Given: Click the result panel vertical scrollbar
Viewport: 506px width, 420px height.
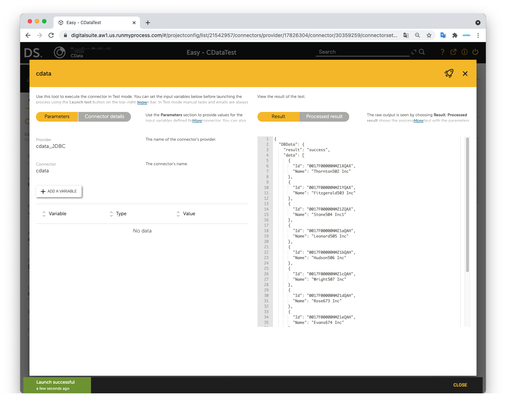Looking at the screenshot, I should point(467,205).
